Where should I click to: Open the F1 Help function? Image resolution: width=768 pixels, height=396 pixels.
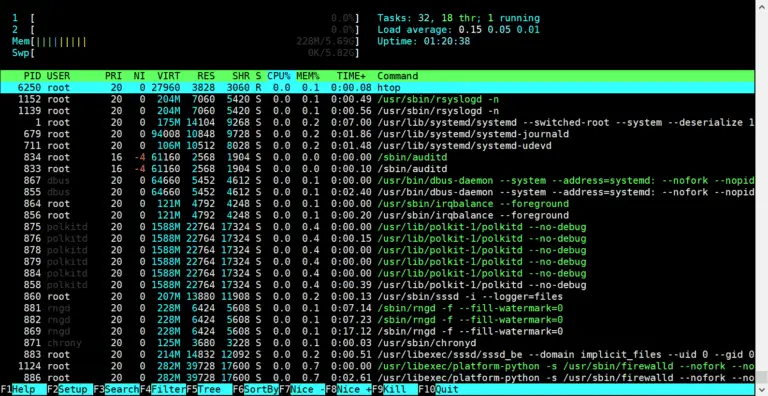click(24, 390)
